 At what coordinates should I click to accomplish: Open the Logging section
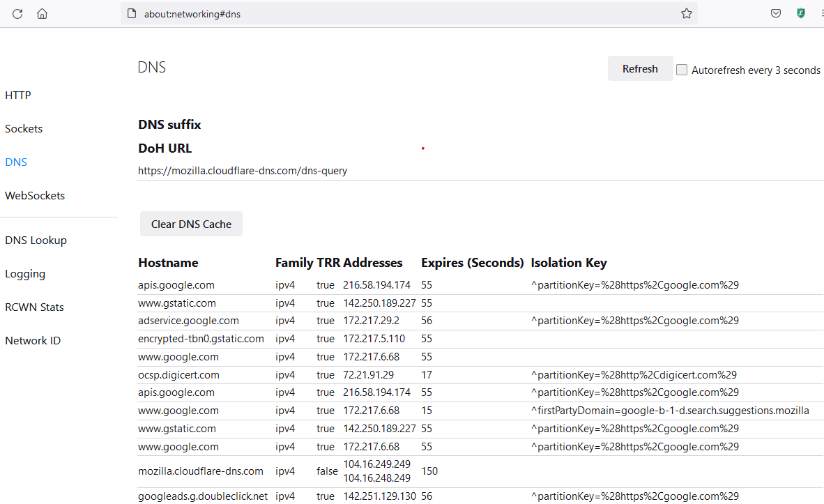(24, 273)
